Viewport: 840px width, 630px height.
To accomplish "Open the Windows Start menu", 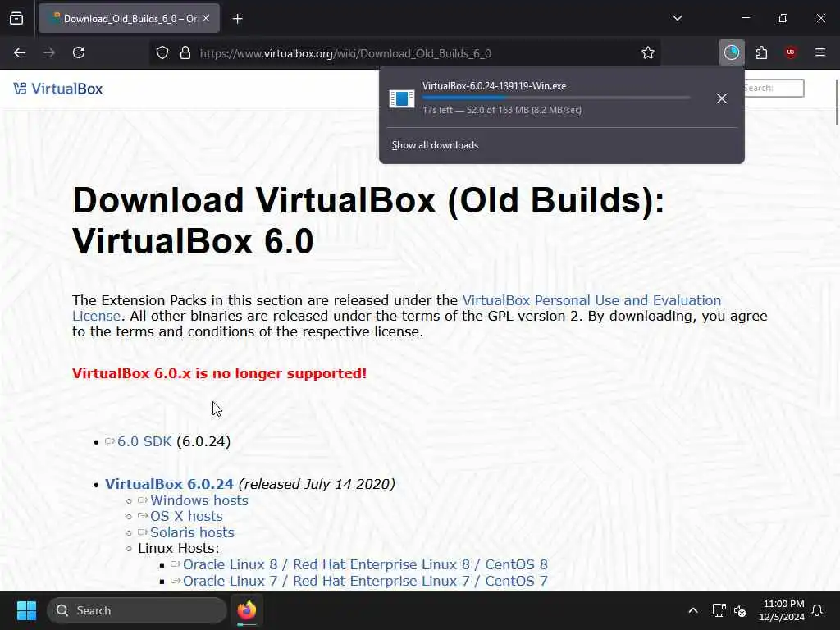I will [26, 610].
